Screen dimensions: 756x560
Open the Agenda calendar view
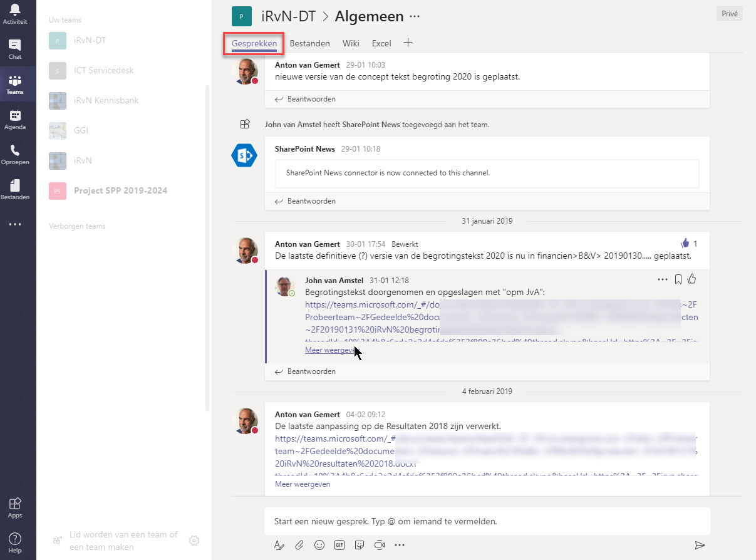[x=15, y=119]
